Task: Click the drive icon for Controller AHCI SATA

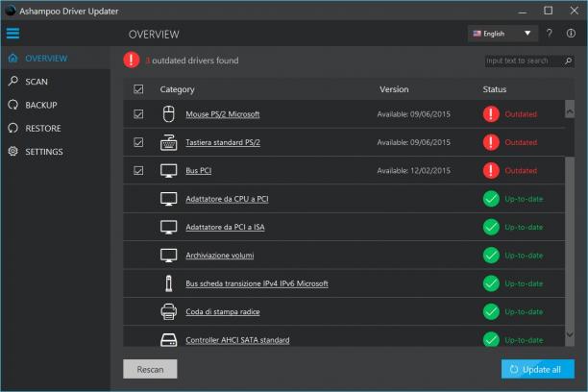Action: click(x=169, y=340)
